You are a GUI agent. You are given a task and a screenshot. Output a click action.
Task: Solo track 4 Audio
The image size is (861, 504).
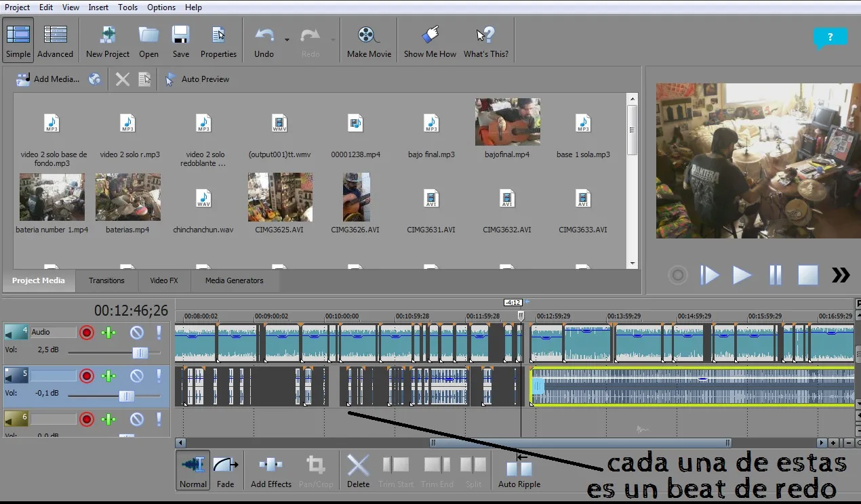pyautogui.click(x=159, y=333)
